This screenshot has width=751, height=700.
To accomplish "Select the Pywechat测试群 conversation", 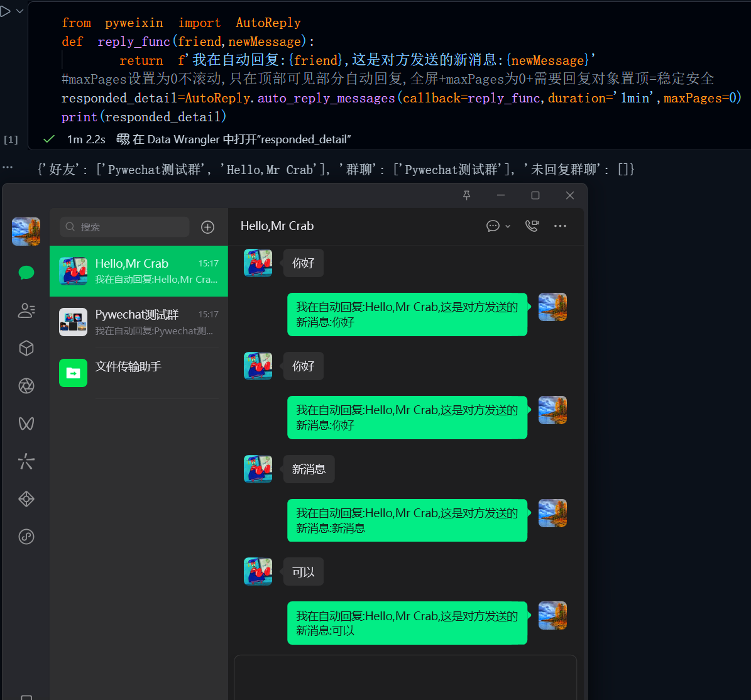I will (139, 322).
